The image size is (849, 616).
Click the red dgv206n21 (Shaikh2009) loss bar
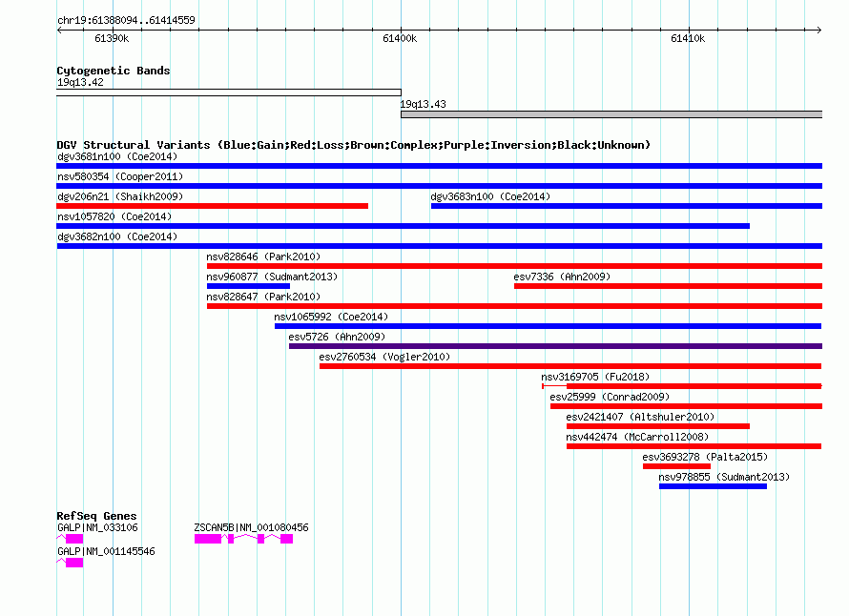point(212,206)
